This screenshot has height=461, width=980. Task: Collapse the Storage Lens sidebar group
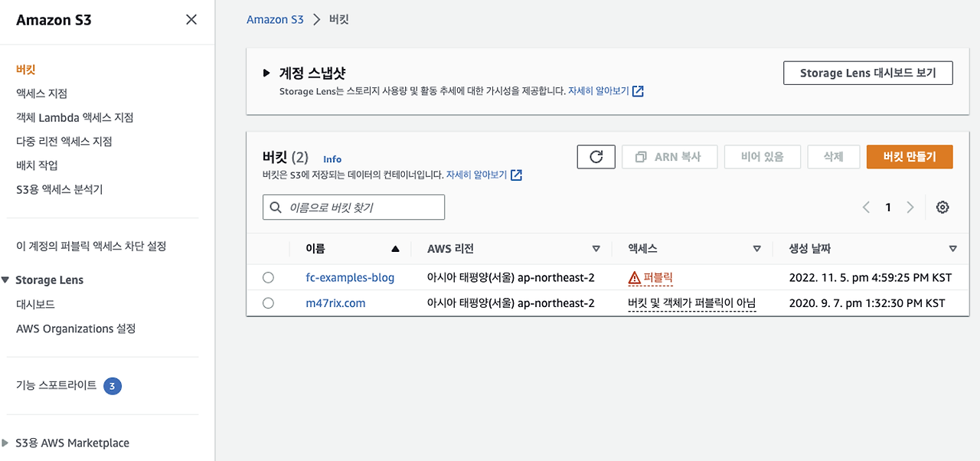(x=6, y=280)
